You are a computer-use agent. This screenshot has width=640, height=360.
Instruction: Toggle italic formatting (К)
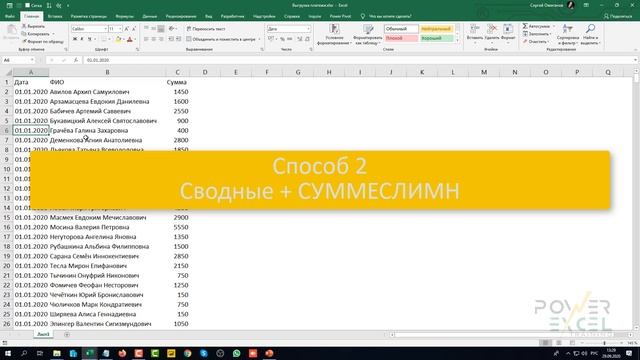tap(82, 39)
